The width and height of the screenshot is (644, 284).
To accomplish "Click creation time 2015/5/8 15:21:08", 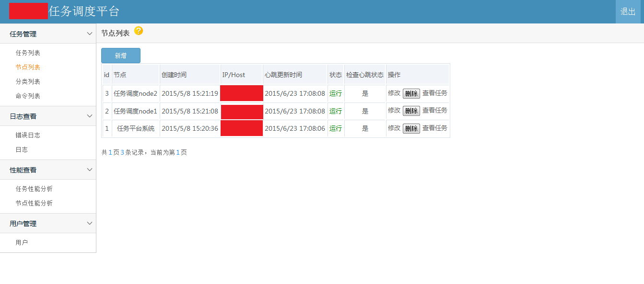I will coord(190,111).
